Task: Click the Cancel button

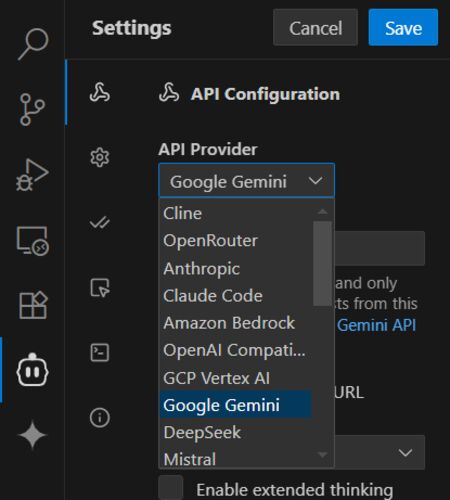Action: pos(315,28)
